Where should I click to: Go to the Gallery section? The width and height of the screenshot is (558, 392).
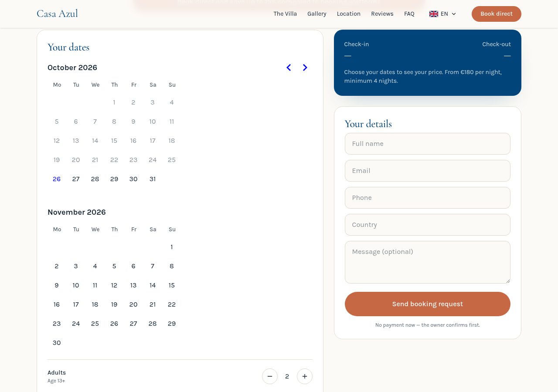pos(317,14)
